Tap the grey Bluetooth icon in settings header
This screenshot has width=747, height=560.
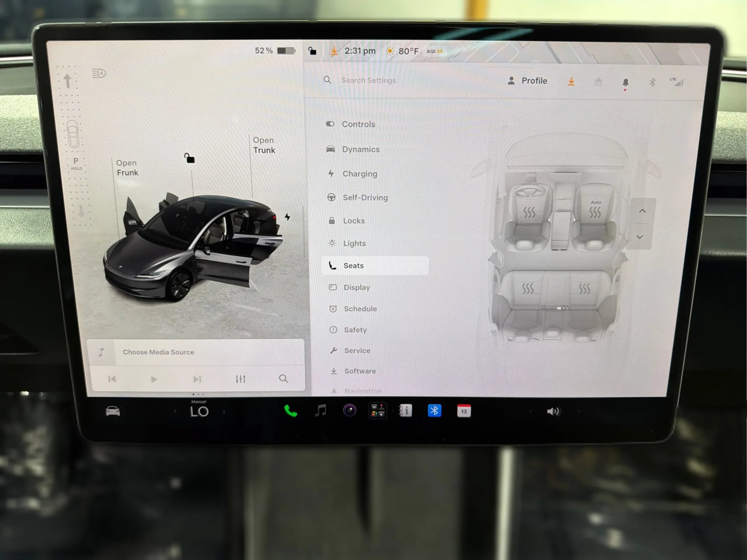pos(652,82)
